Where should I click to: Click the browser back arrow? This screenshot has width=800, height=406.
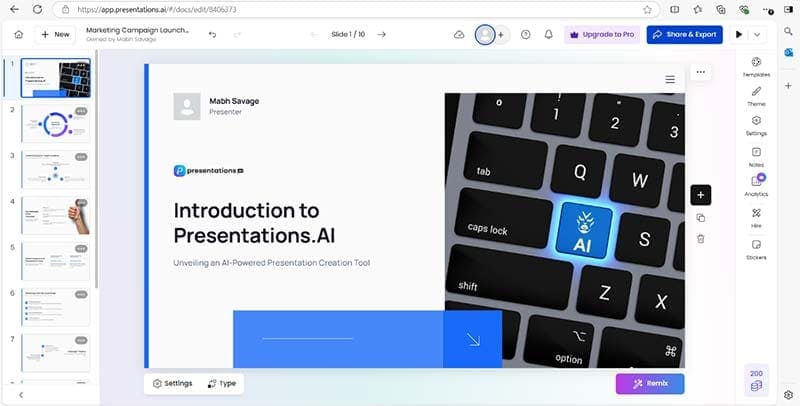click(x=14, y=9)
